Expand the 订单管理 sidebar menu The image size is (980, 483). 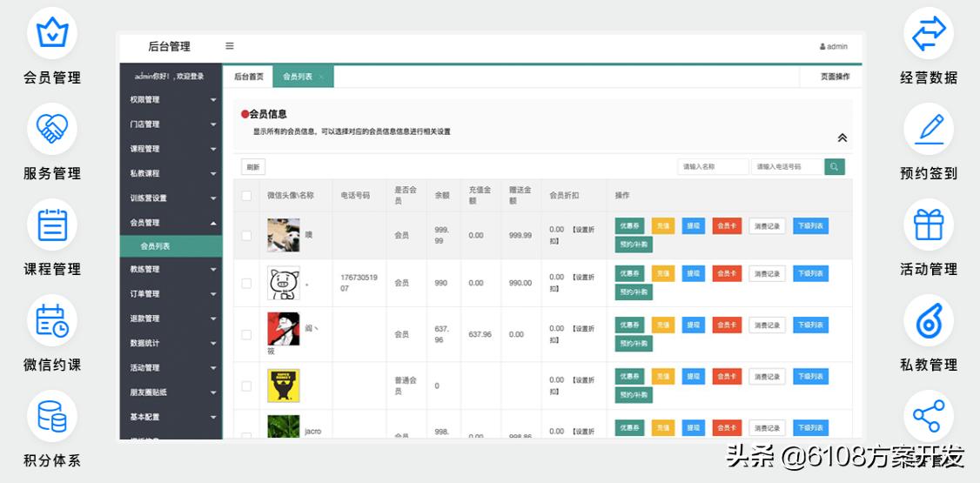point(171,293)
